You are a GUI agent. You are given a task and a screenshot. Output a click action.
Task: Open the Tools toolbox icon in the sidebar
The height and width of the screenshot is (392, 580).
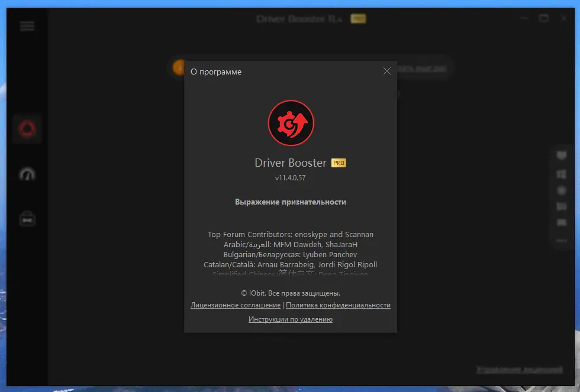27,219
